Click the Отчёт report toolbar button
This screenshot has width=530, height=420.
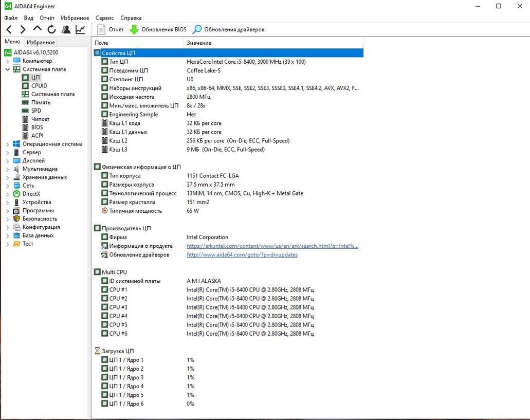[x=110, y=30]
